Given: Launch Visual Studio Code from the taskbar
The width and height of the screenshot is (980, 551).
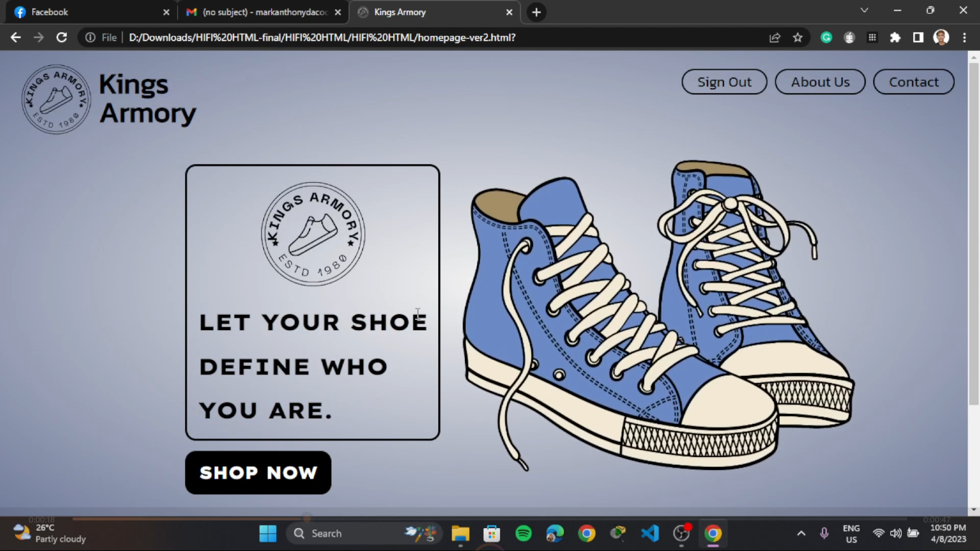Looking at the screenshot, I should pos(650,533).
